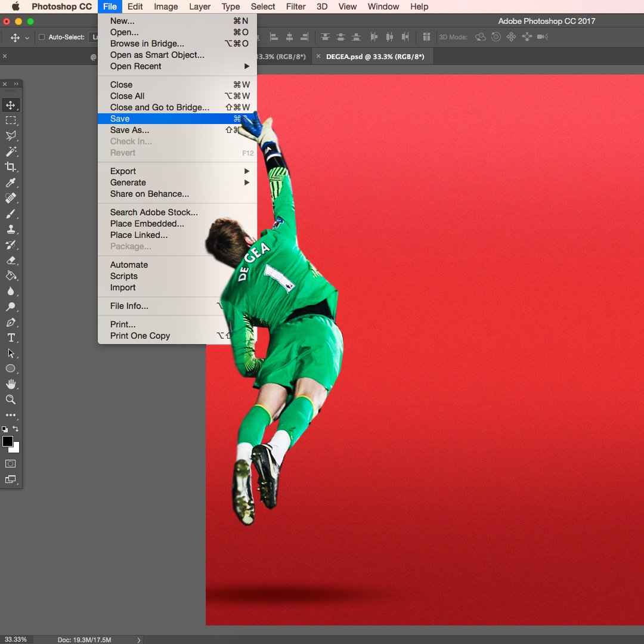This screenshot has height=644, width=644.
Task: Click the align left edges button
Action: (x=274, y=37)
